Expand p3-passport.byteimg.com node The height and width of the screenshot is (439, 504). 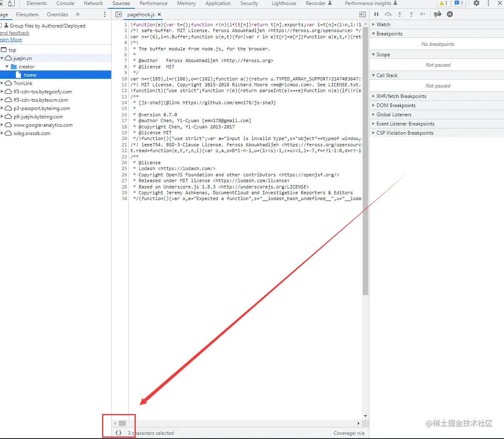2,108
